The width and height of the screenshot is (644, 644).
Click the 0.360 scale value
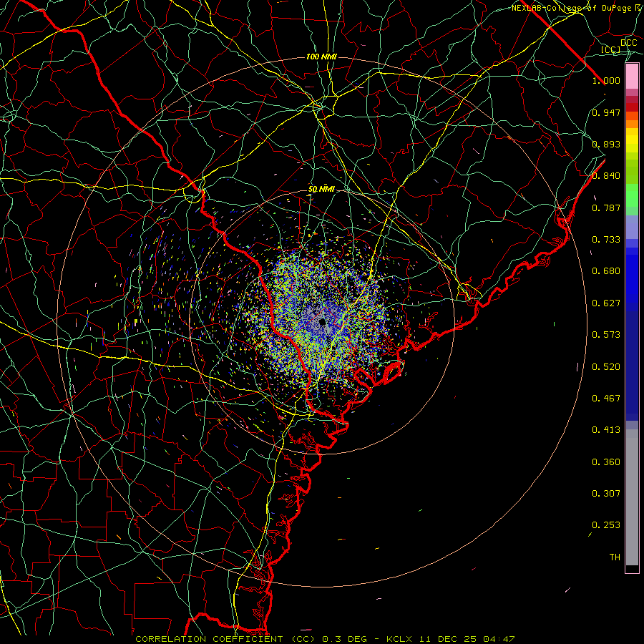606,462
